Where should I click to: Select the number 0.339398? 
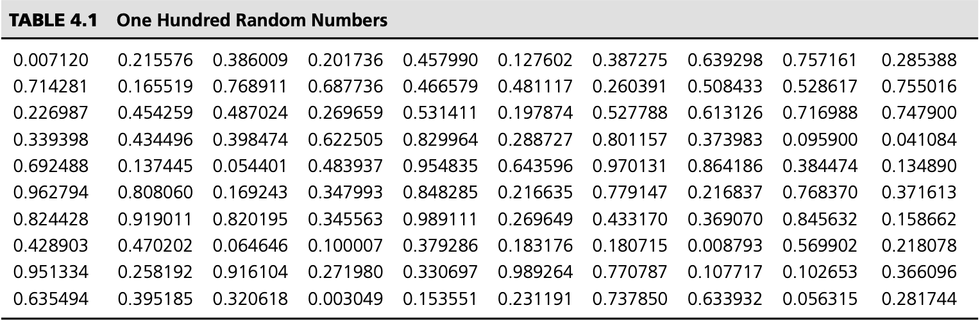[x=51, y=140]
